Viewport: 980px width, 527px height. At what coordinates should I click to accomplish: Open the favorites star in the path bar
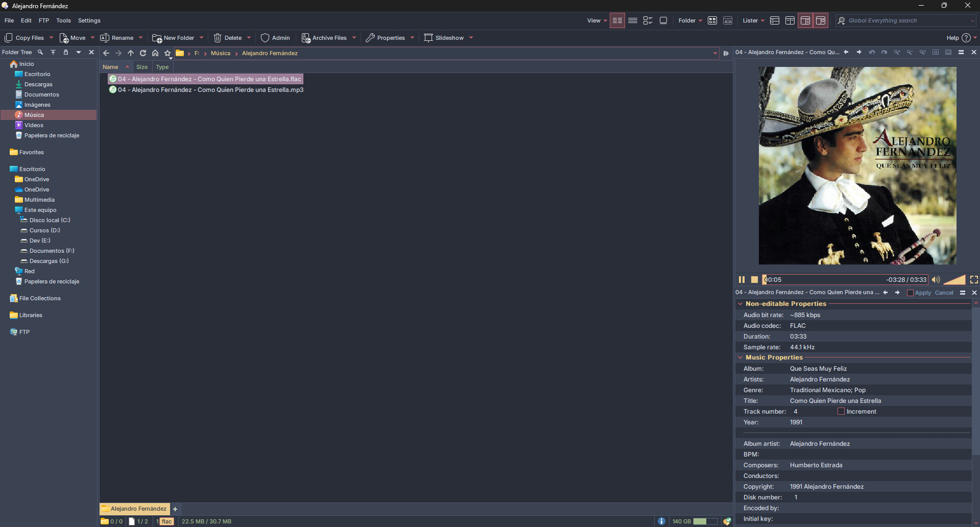[168, 53]
